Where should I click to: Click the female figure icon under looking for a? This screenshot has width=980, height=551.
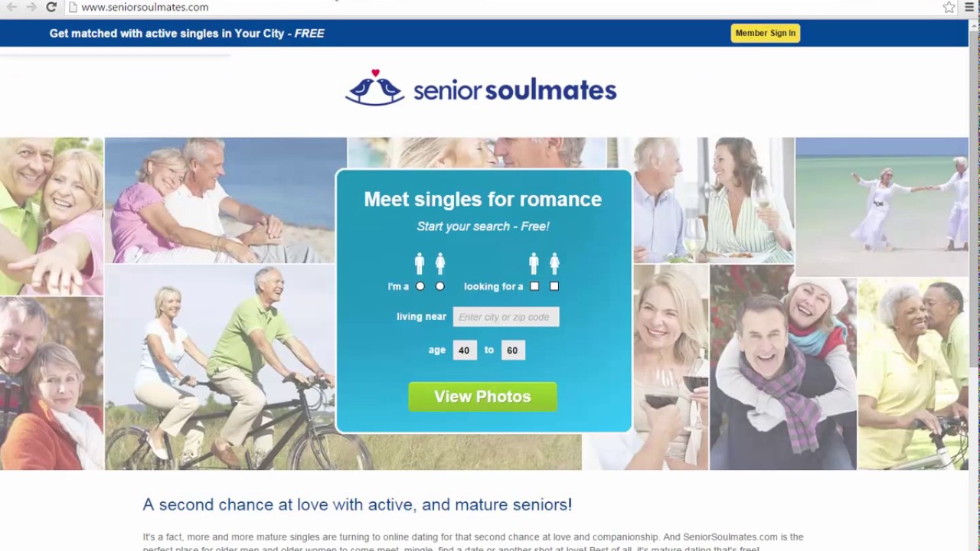tap(554, 264)
